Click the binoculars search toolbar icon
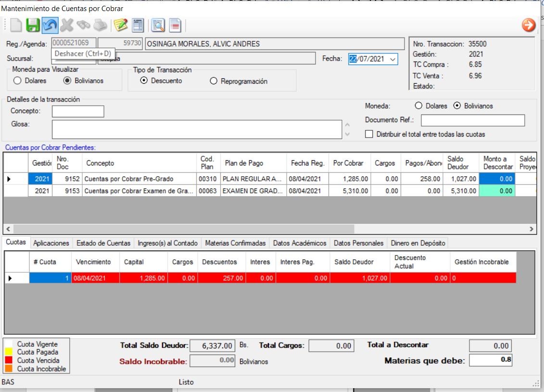544x392 pixels. click(84, 25)
